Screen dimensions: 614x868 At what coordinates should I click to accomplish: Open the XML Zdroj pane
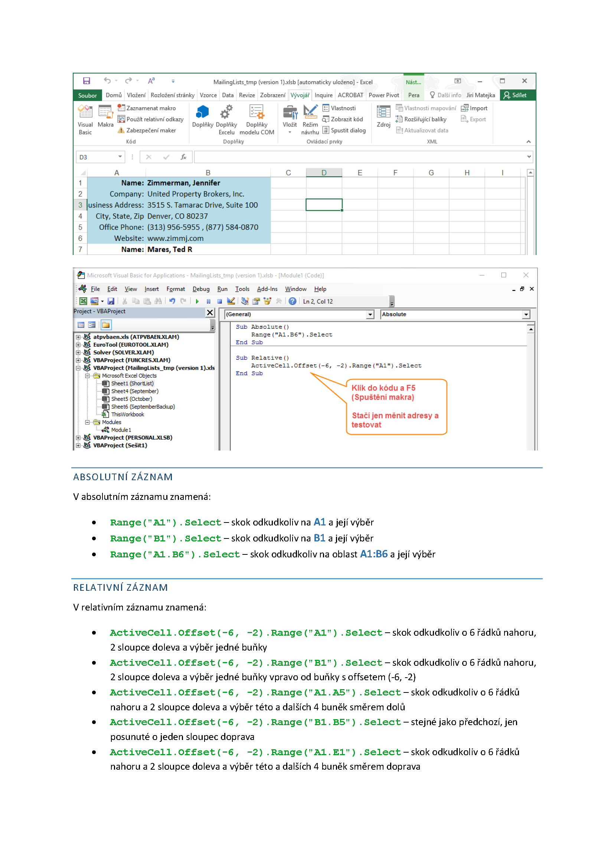[x=383, y=116]
